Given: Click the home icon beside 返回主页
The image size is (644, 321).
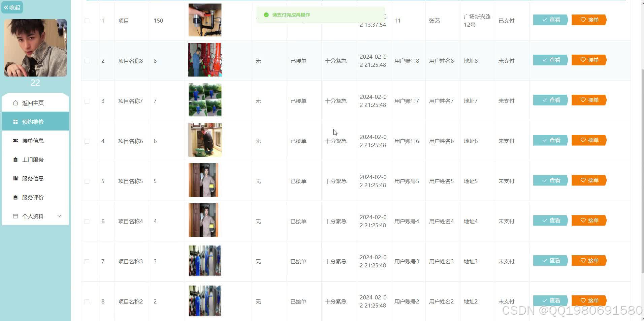Looking at the screenshot, I should [x=15, y=103].
